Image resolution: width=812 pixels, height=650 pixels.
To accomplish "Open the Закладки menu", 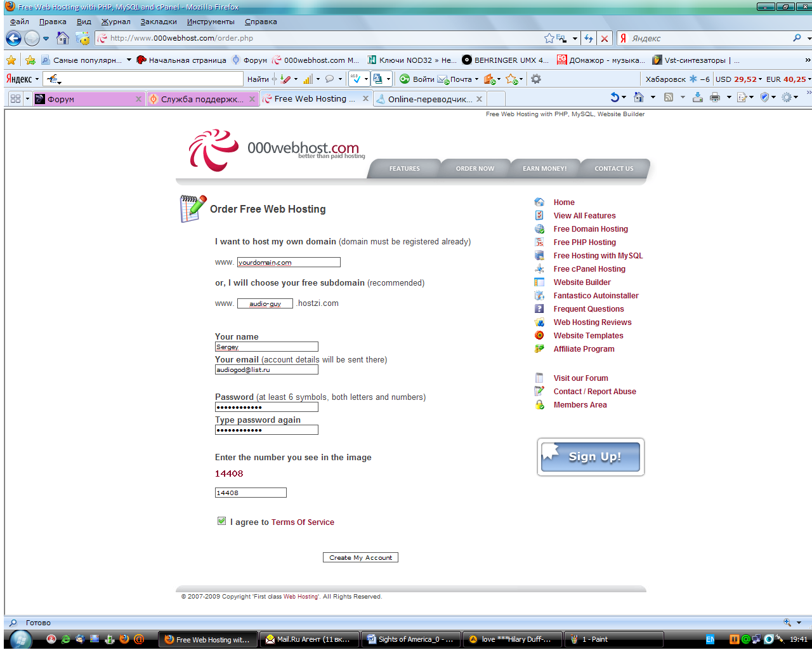I will (159, 22).
